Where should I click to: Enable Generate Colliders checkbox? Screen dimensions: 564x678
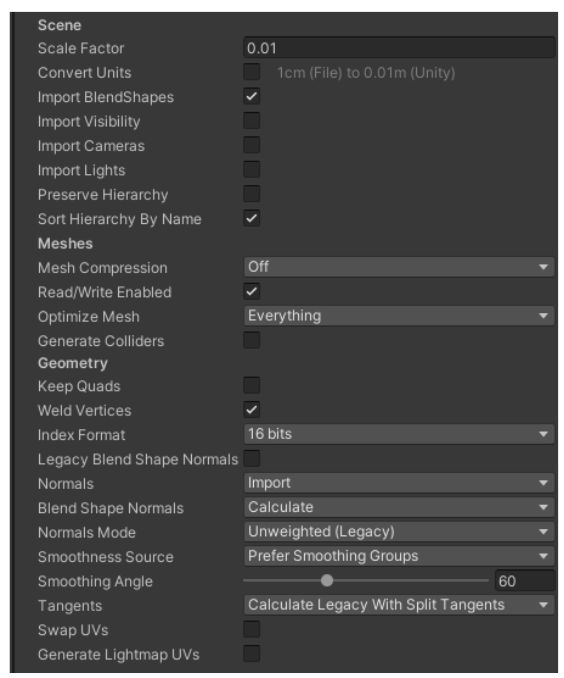tap(252, 340)
